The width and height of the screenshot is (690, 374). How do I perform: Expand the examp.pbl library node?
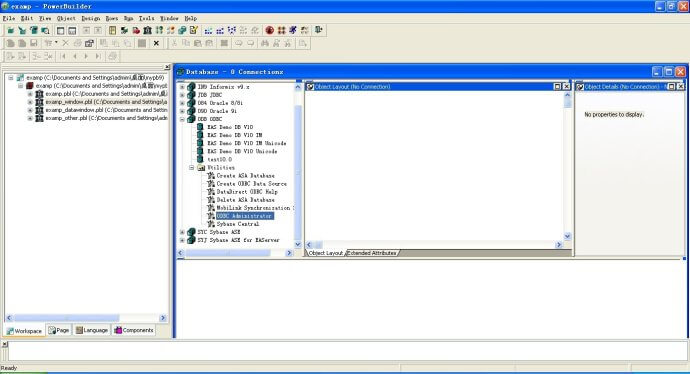point(30,94)
